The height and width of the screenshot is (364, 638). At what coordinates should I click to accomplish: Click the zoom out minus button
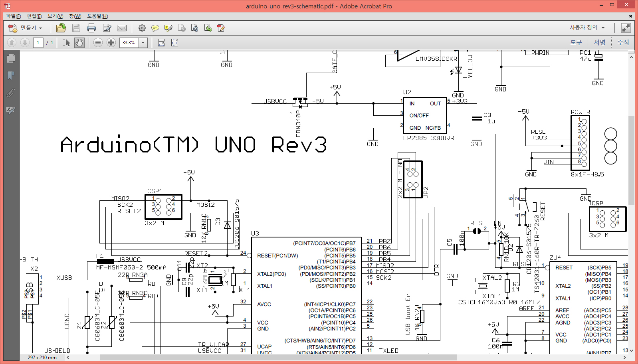pyautogui.click(x=98, y=43)
